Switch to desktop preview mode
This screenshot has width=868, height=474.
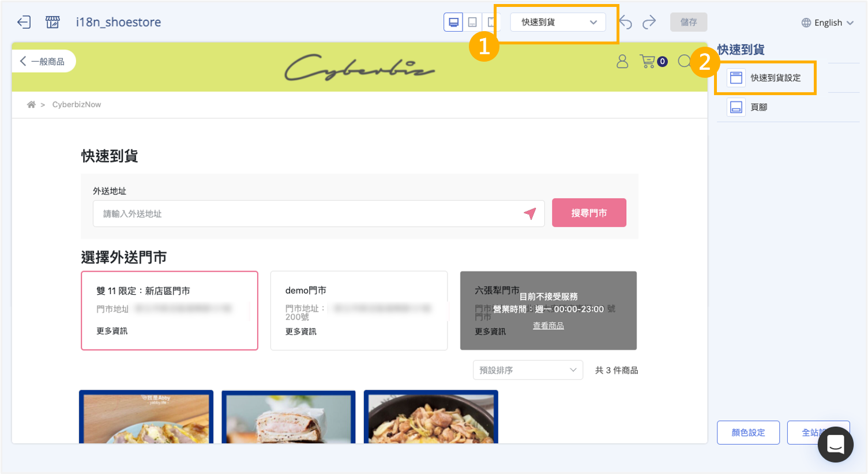coord(453,22)
